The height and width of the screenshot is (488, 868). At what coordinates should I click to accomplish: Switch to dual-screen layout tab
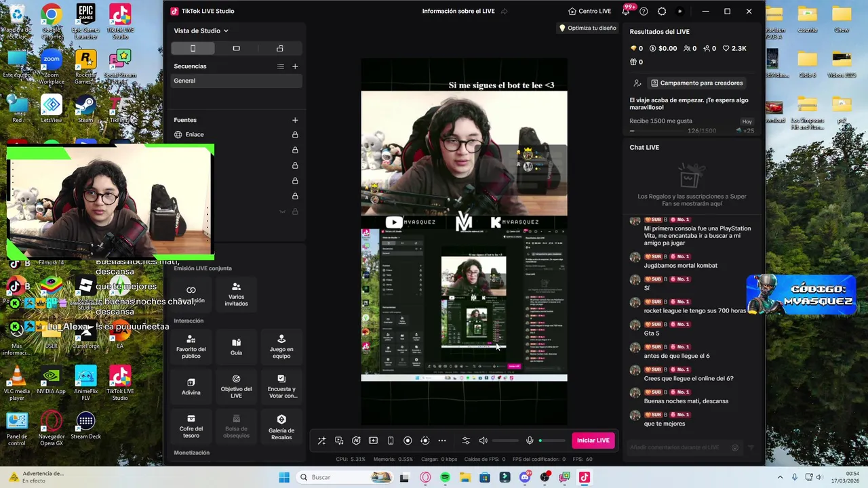click(279, 48)
